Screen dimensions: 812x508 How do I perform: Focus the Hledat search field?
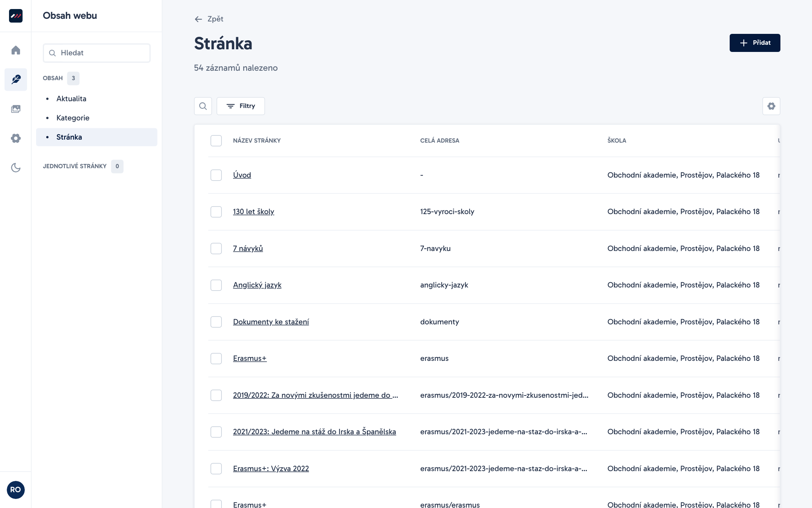(97, 53)
